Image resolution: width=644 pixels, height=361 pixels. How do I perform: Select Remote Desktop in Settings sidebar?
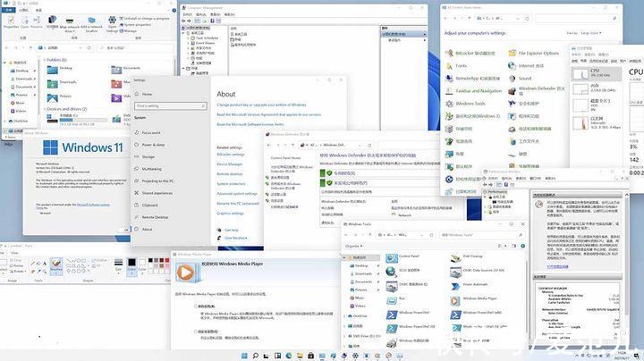pyautogui.click(x=155, y=217)
